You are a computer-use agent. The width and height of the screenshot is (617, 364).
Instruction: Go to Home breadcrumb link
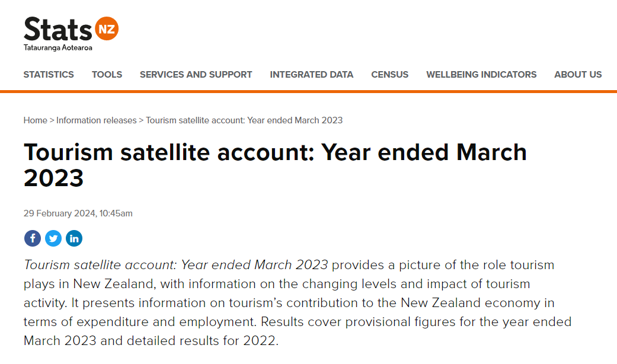36,120
